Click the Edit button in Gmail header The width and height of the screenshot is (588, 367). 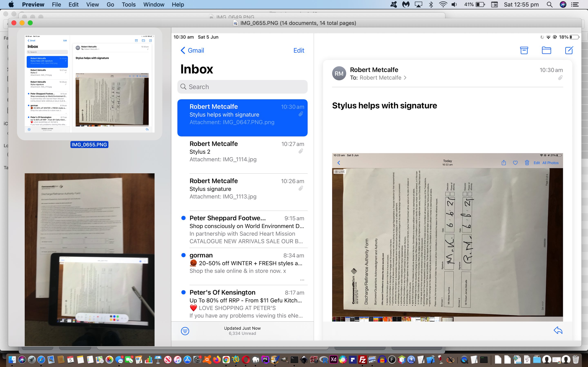pyautogui.click(x=299, y=50)
